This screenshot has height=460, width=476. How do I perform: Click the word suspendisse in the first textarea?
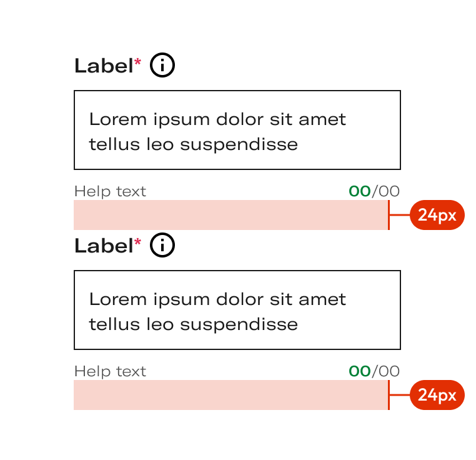pyautogui.click(x=239, y=144)
